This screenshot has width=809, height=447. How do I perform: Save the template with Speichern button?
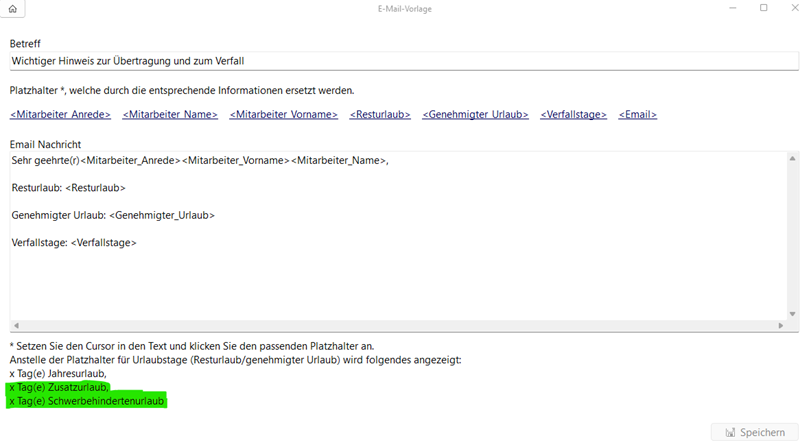(x=755, y=432)
